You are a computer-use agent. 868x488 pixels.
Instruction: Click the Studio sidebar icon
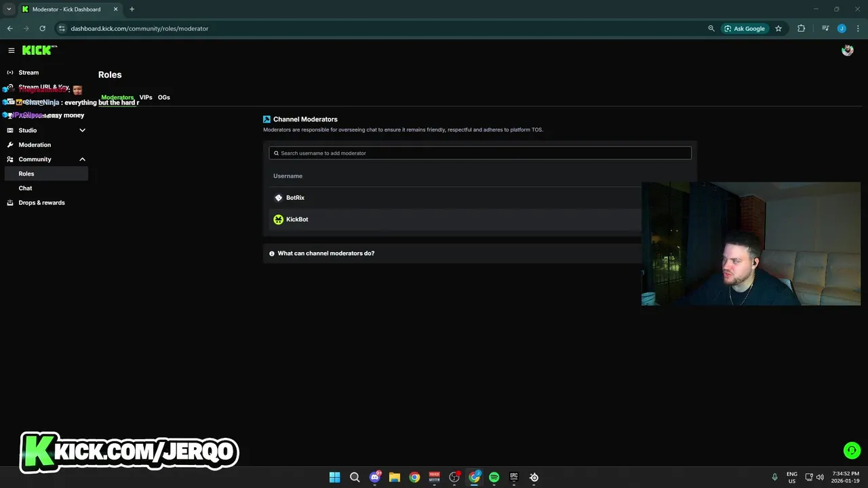(x=10, y=130)
